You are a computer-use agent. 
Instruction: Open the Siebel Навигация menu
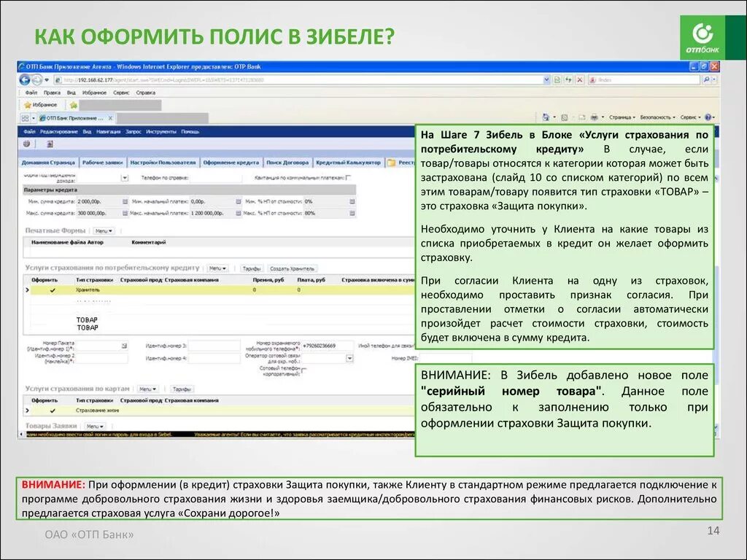[x=109, y=131]
